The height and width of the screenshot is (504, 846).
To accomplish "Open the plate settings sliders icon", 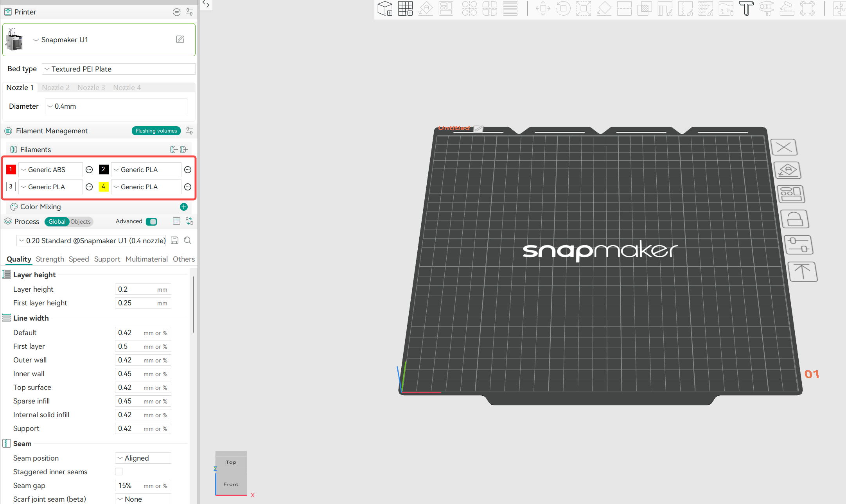I will (x=799, y=245).
